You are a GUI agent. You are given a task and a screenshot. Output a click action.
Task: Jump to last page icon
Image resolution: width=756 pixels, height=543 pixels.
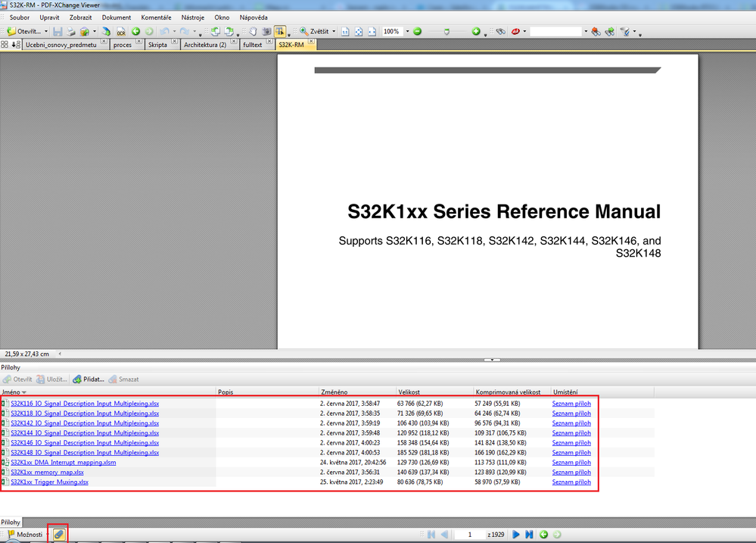coord(529,535)
